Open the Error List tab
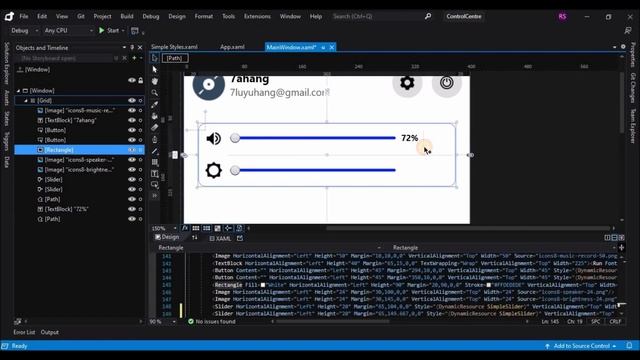 click(x=24, y=332)
